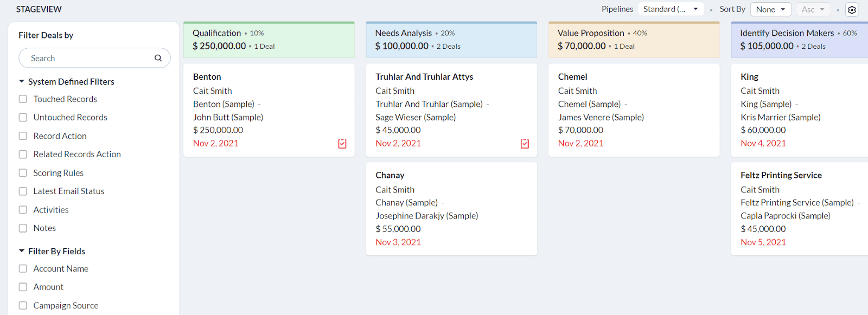Check the Touched Records filter
868x315 pixels.
[23, 99]
